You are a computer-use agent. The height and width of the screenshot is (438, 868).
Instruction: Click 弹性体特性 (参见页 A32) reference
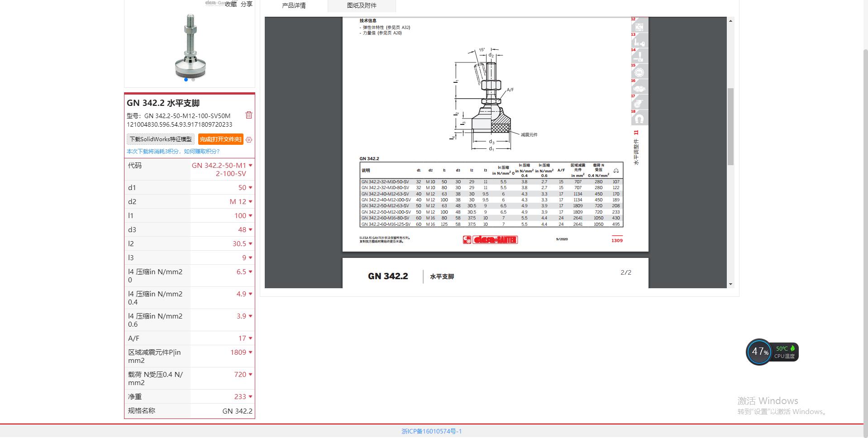click(x=386, y=28)
